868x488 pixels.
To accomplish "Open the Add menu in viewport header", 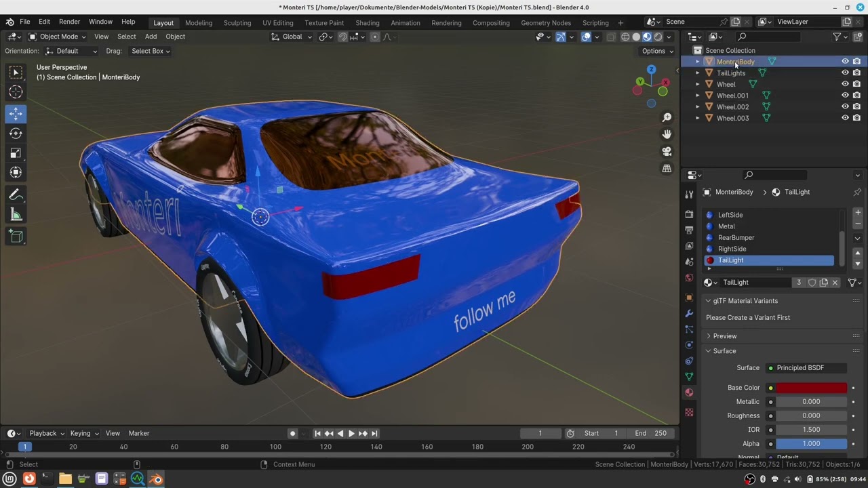I will point(151,37).
